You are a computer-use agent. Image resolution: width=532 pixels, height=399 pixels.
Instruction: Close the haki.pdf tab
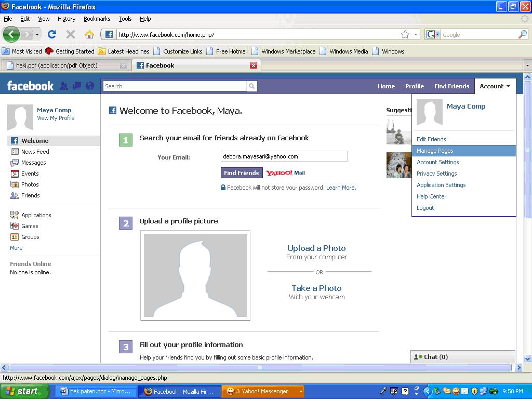(x=124, y=65)
